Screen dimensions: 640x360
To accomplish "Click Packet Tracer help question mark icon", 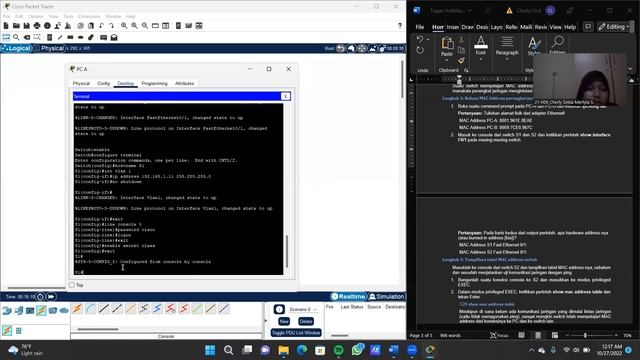I will (400, 26).
